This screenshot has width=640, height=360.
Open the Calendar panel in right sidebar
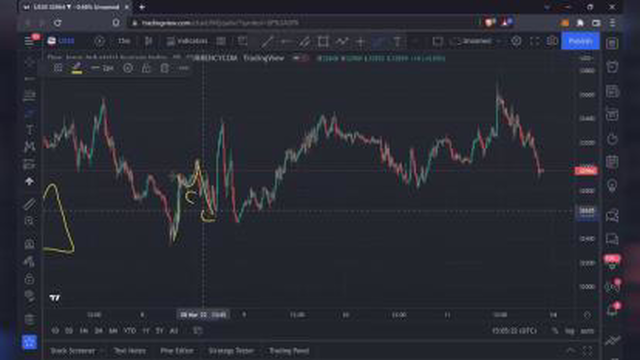[612, 162]
